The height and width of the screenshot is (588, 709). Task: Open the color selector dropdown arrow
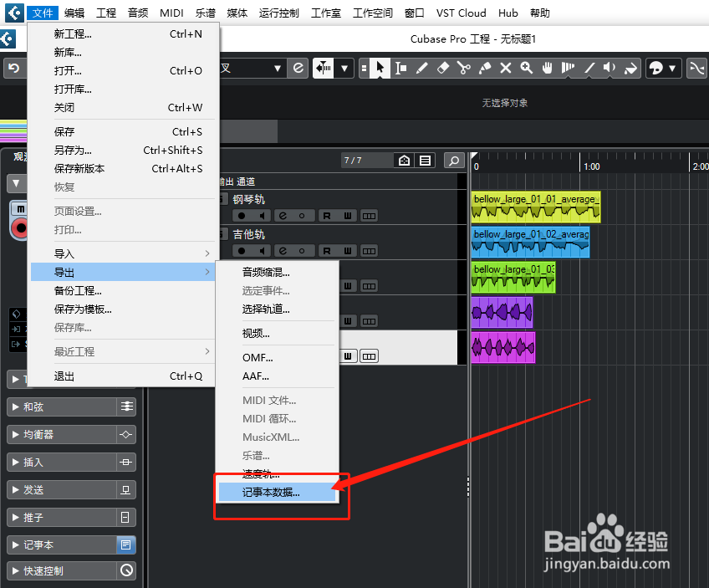pos(672,69)
